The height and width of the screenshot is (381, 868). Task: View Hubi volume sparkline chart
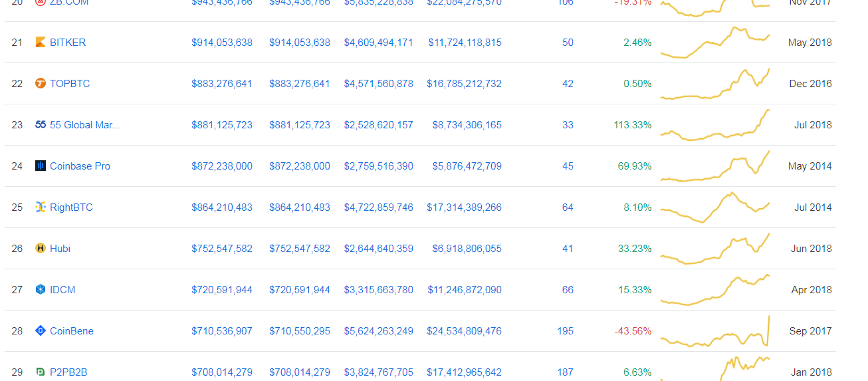click(715, 249)
